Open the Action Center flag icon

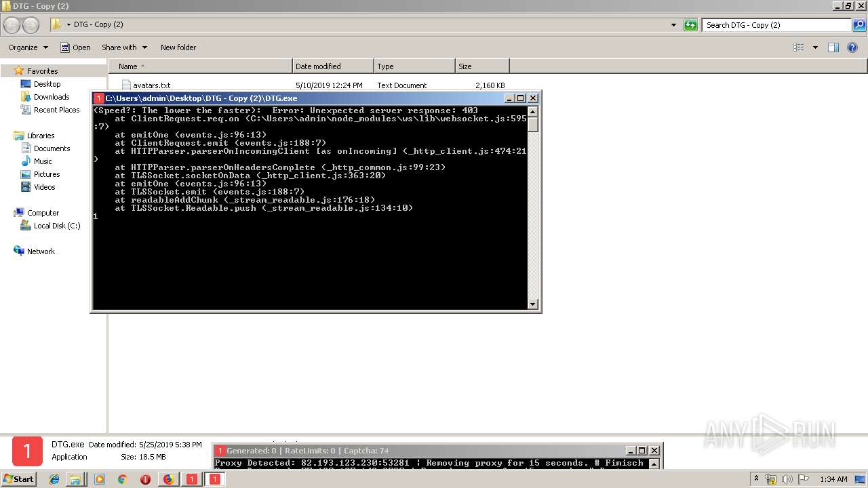point(804,479)
